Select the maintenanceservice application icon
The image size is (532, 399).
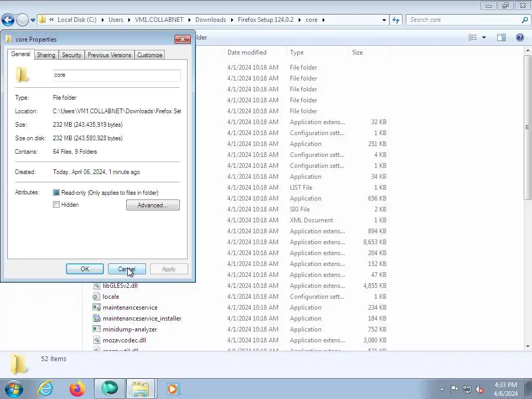[x=97, y=308]
